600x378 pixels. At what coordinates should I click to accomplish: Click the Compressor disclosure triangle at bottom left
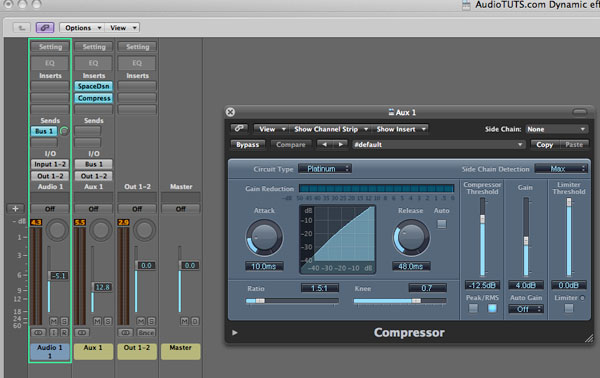235,333
